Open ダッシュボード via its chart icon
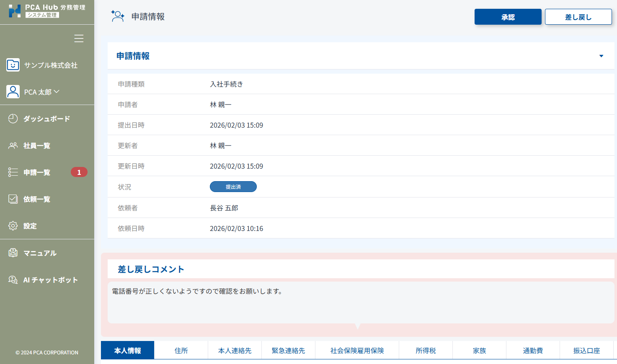The height and width of the screenshot is (364, 617). tap(13, 119)
